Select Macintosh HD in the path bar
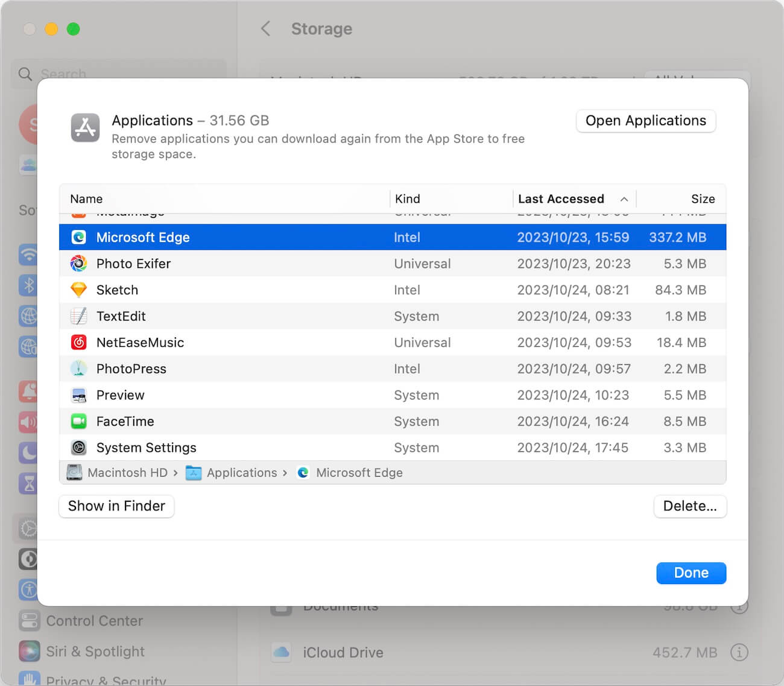This screenshot has height=686, width=784. [x=127, y=472]
